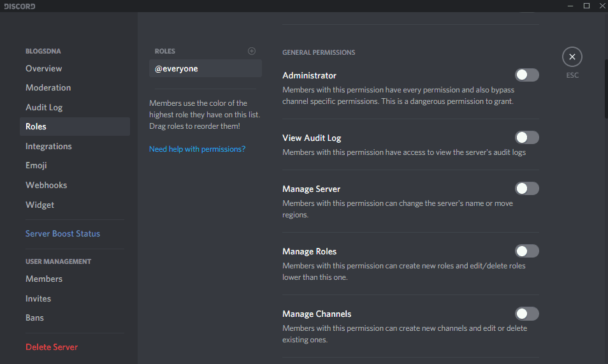This screenshot has width=608, height=364.
Task: Open Integrations in the sidebar
Action: click(75, 146)
